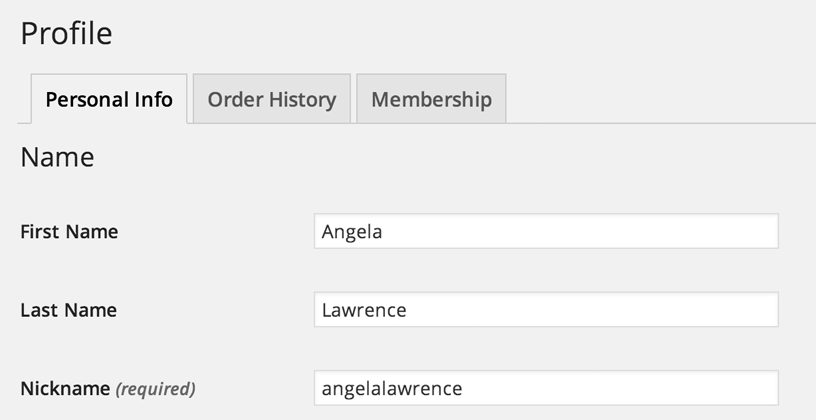The image size is (816, 420).
Task: Open the Membership tab
Action: 431,99
